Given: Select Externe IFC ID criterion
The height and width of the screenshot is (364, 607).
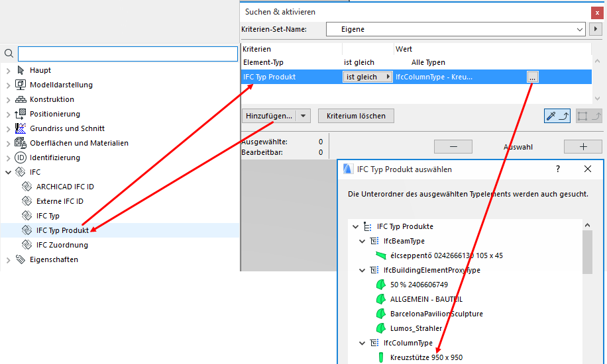Looking at the screenshot, I should click(60, 201).
